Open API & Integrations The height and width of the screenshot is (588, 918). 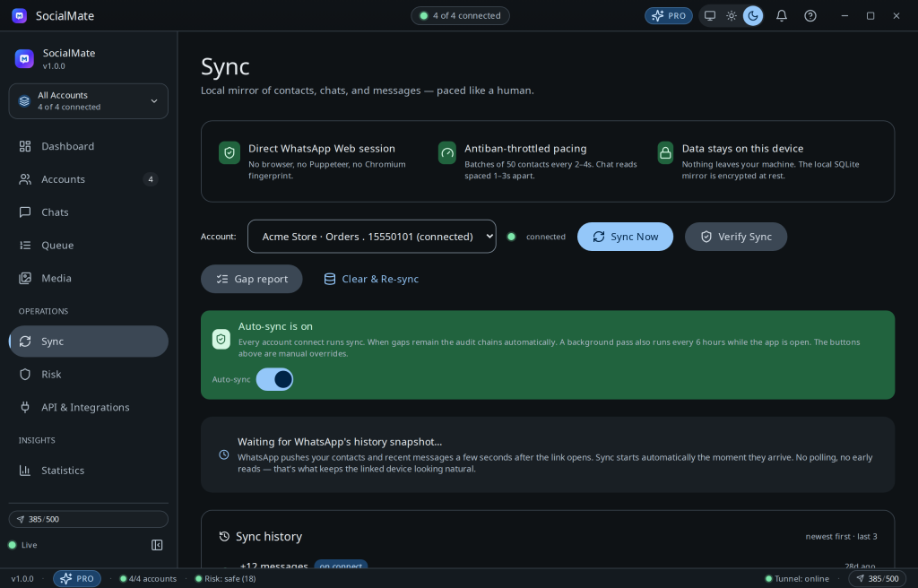pos(89,407)
